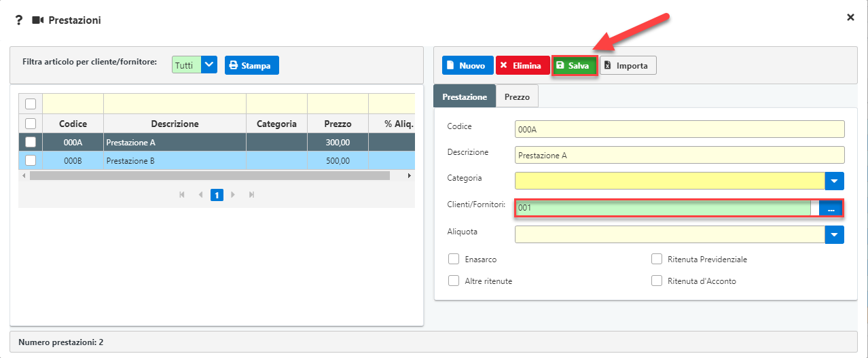Screen dimensions: 868x358
Task: Click the Descrizione input field
Action: (x=680, y=155)
